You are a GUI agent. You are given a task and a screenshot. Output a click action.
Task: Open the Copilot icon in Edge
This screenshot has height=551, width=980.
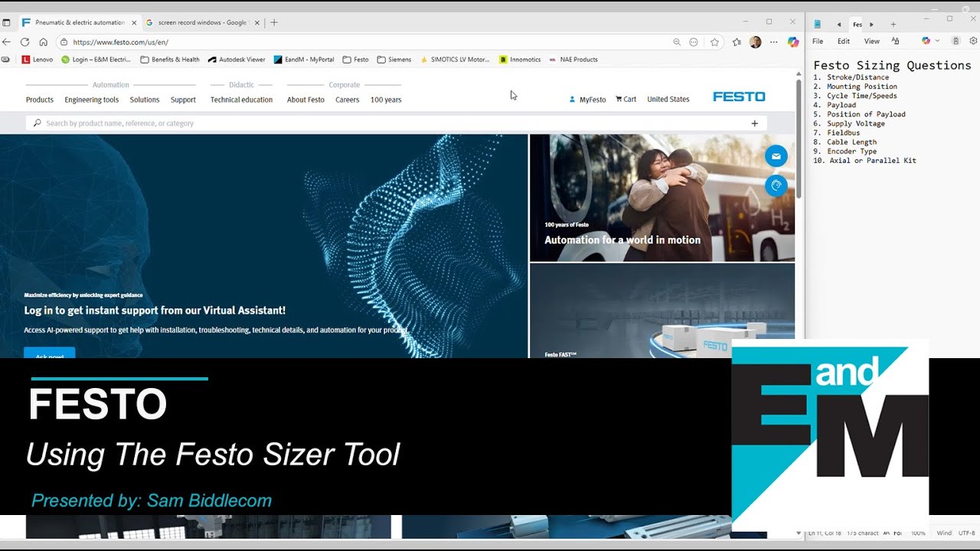coord(793,42)
